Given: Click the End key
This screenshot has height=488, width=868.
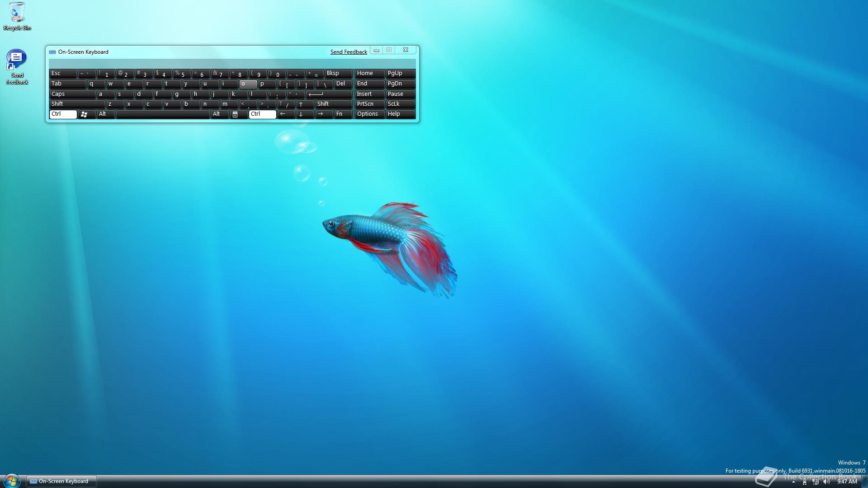Looking at the screenshot, I should [369, 84].
